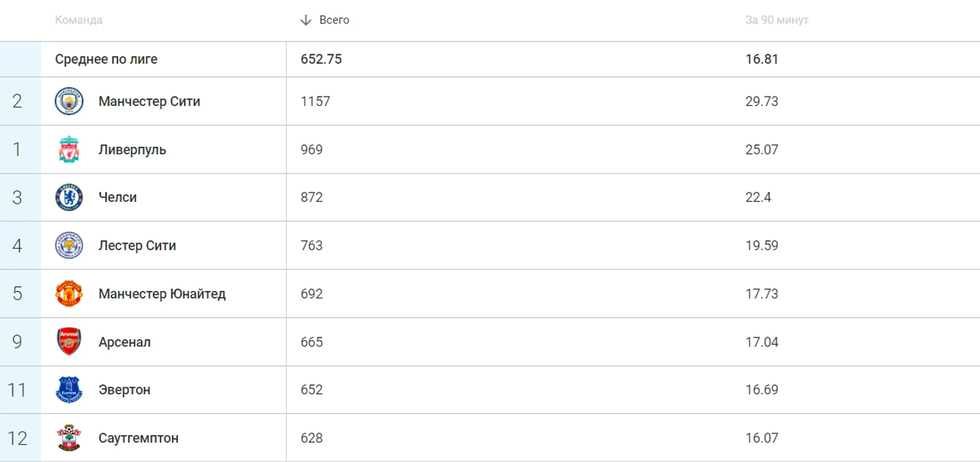
Task: Click the sort arrow beside Всего
Action: [306, 20]
